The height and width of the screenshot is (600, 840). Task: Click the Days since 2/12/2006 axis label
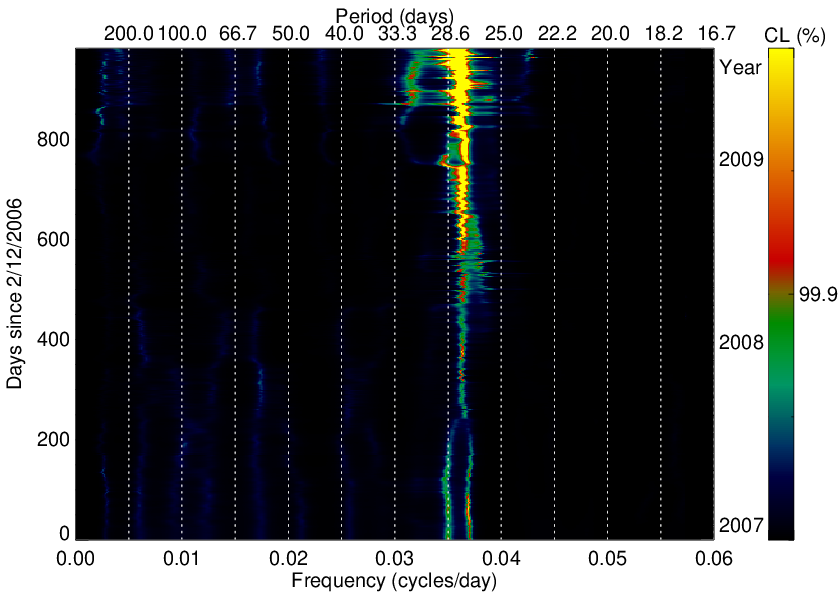coord(15,293)
